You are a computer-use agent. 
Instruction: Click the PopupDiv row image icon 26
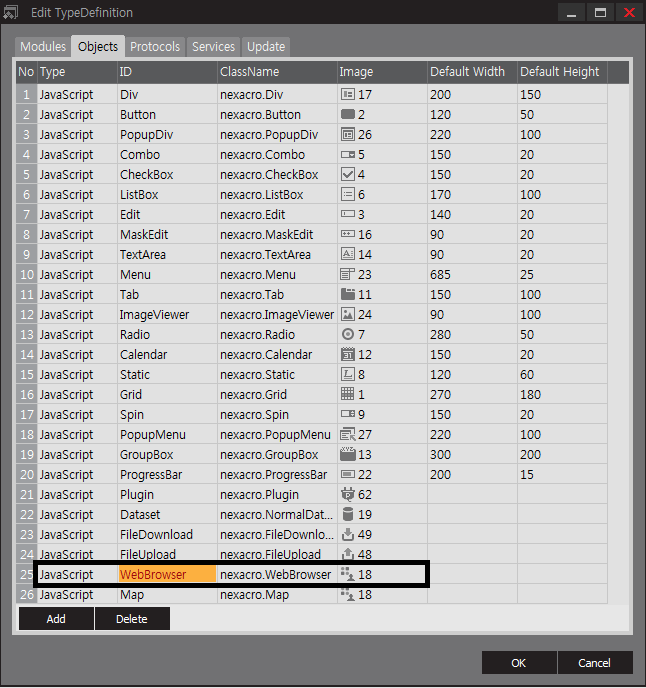point(348,134)
